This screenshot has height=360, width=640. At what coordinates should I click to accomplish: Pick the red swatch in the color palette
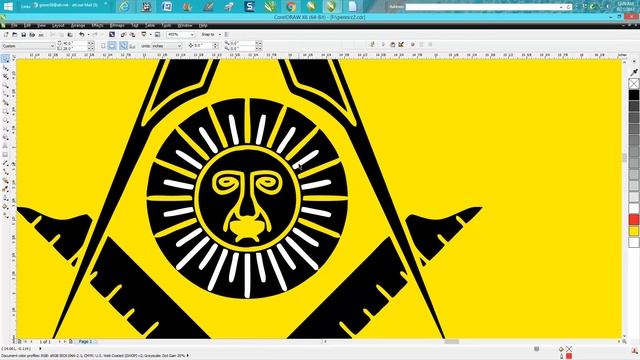tap(634, 219)
